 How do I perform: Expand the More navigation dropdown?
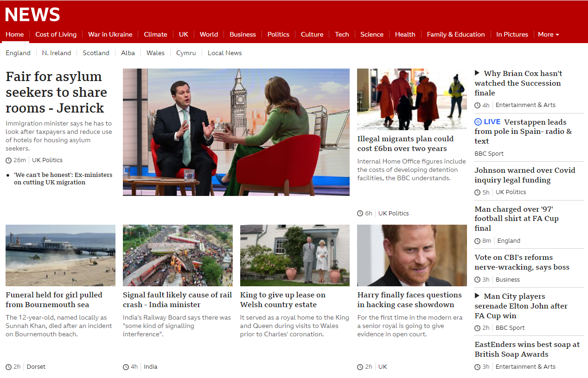548,34
